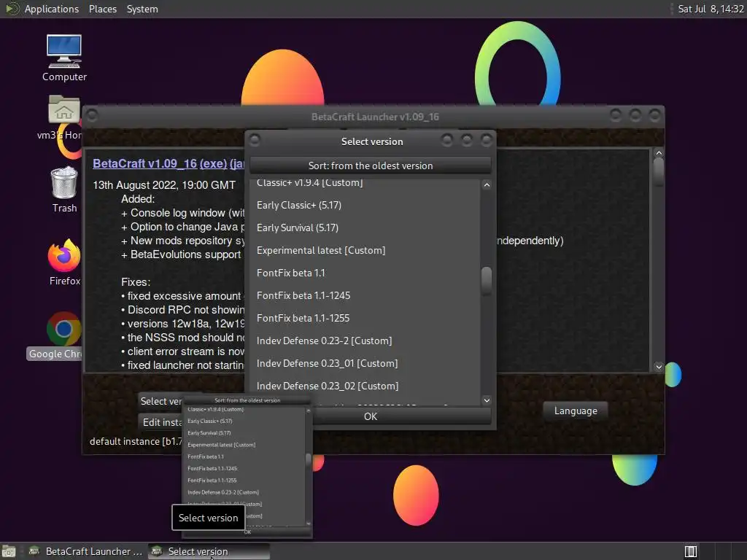Open the (exe) download link

tap(213, 163)
